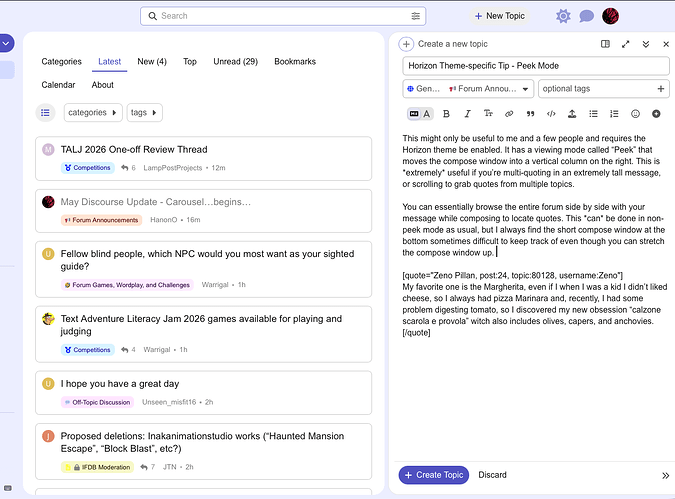Expand sidebar with blue chevron button
This screenshot has width=675, height=499.
6,43
